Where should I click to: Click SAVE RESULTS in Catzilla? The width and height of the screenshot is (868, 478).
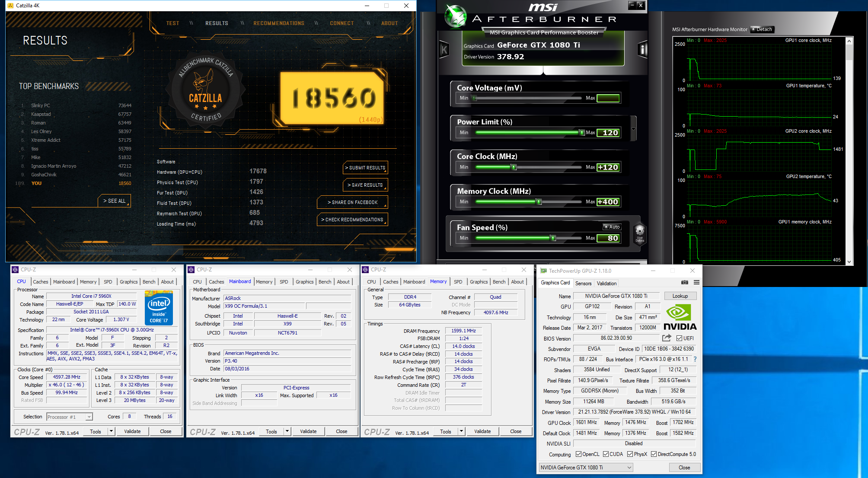coord(365,185)
